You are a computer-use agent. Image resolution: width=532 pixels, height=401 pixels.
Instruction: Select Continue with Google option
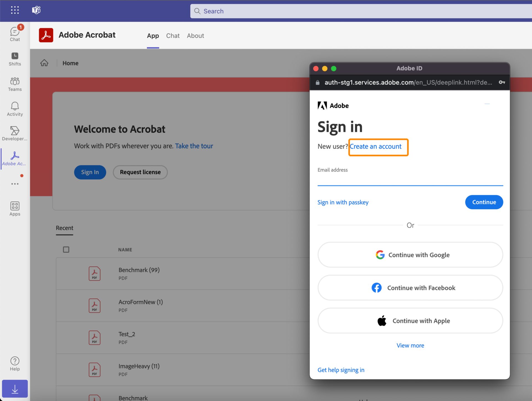point(410,254)
